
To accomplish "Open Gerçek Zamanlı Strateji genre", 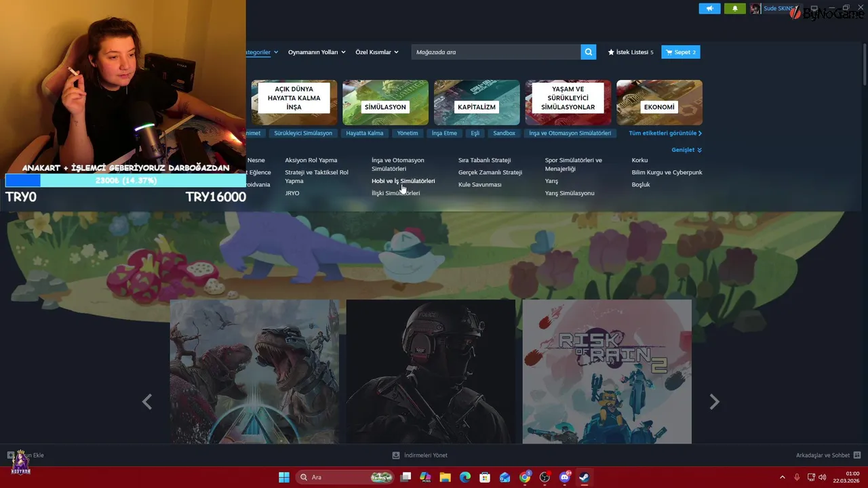I will click(490, 172).
